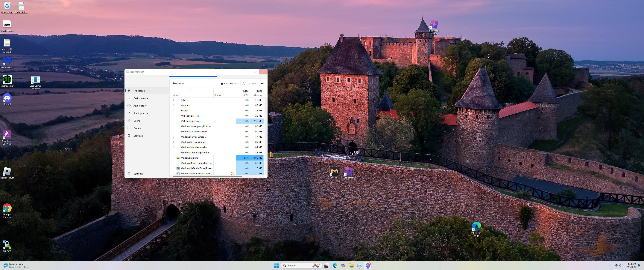
Task: Open Medal desktop icon
Action: 334,172
